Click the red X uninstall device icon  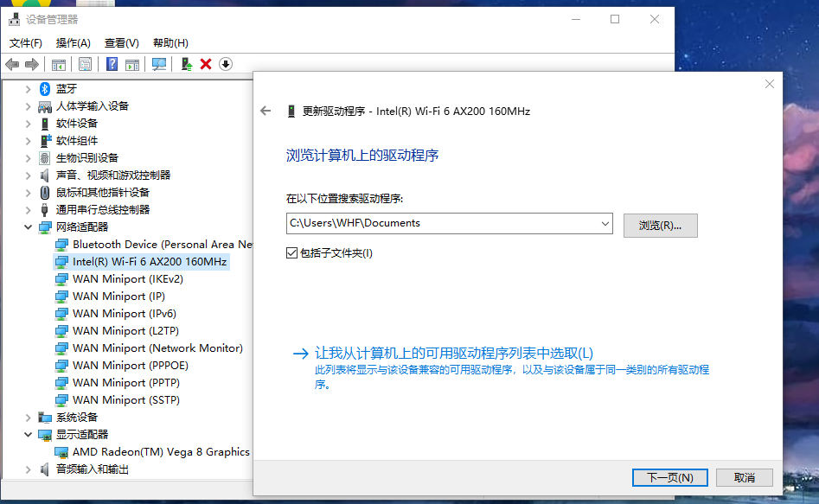pos(206,64)
